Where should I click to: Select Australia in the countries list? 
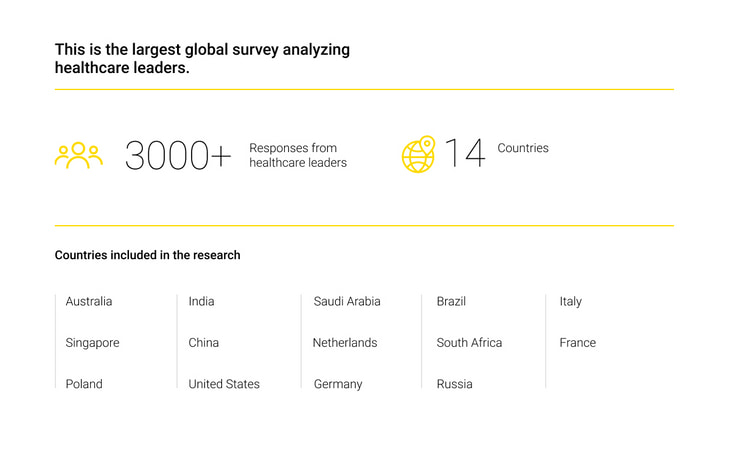click(x=89, y=301)
